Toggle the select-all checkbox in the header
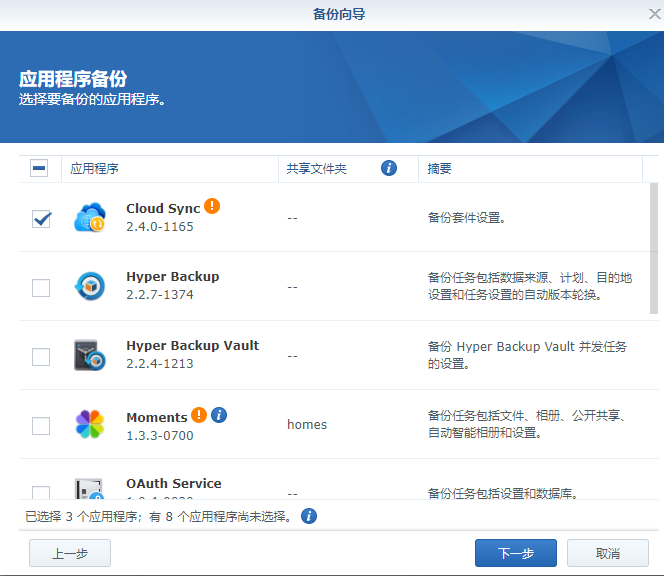The image size is (664, 576). 39,168
